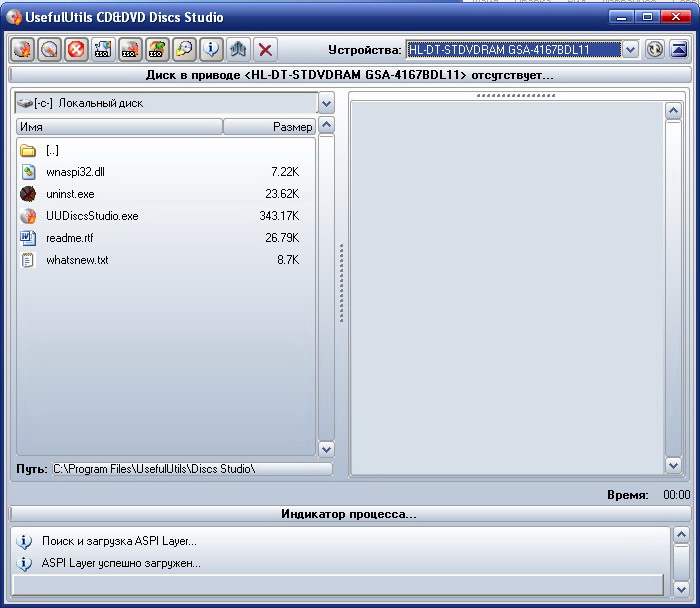Click the Путь path field
This screenshot has height=608, width=700.
[192, 469]
